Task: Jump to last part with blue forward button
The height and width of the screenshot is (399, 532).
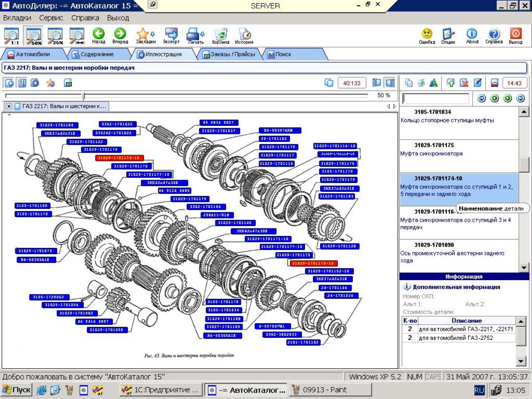Action: click(x=520, y=98)
